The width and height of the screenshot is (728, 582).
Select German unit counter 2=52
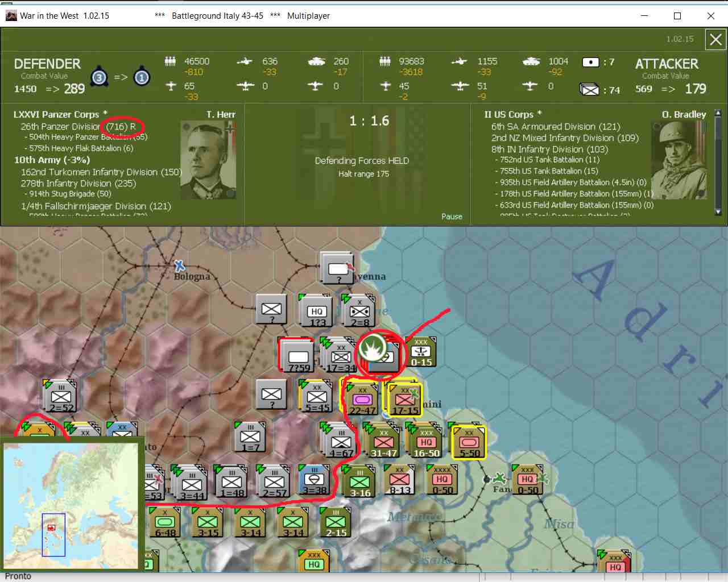click(61, 397)
